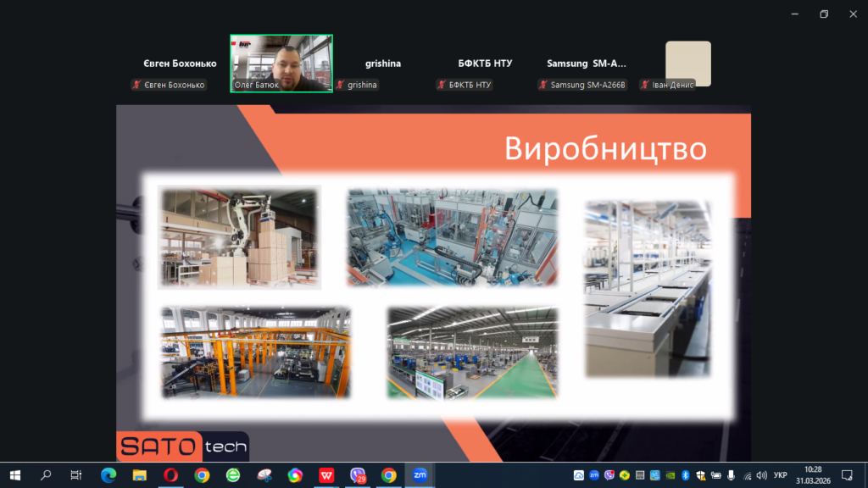The image size is (868, 488).
Task: Open File Explorer from taskbar
Action: click(x=139, y=475)
